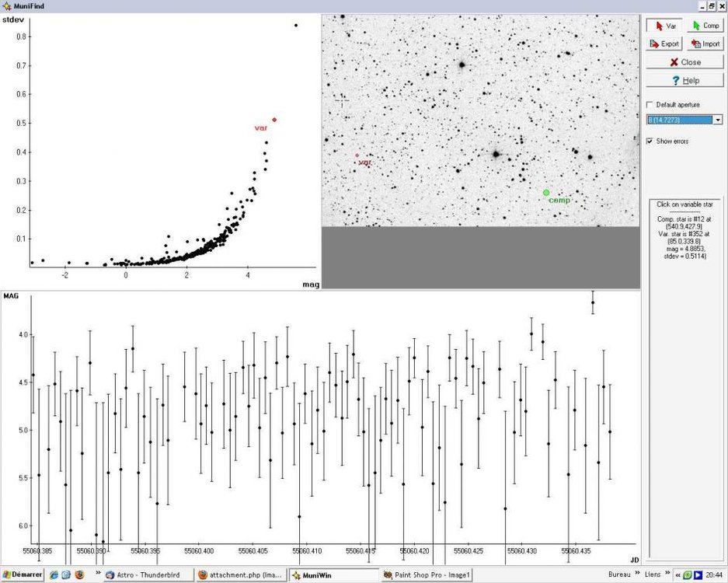728x583 pixels.
Task: Switch to MuniWin taskbar button
Action: [334, 575]
